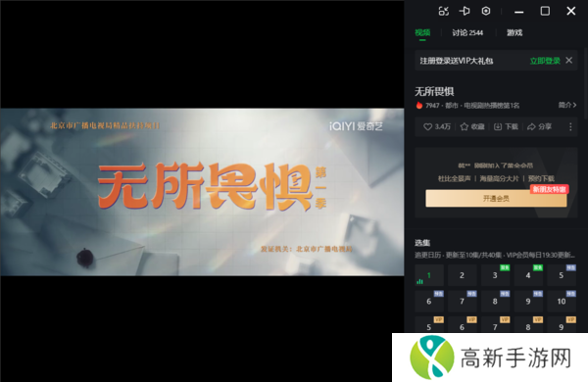Dismiss the VIP gift login banner

568,61
